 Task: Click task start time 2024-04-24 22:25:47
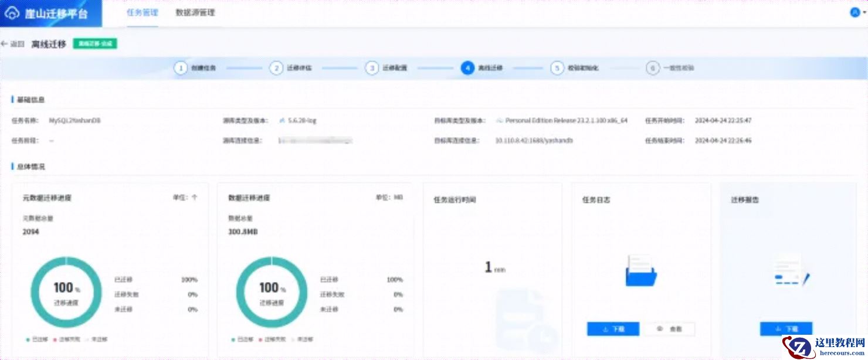click(723, 120)
